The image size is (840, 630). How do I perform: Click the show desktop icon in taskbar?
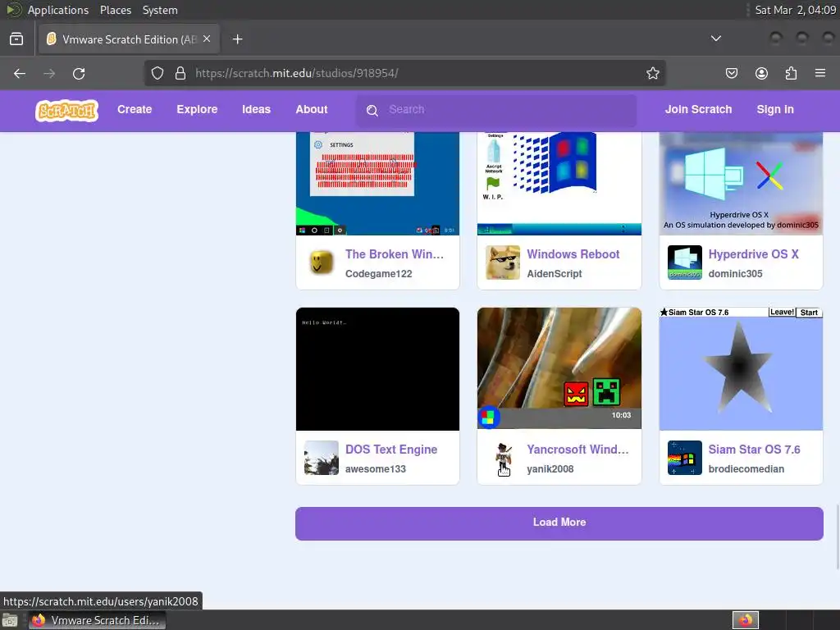(x=10, y=620)
